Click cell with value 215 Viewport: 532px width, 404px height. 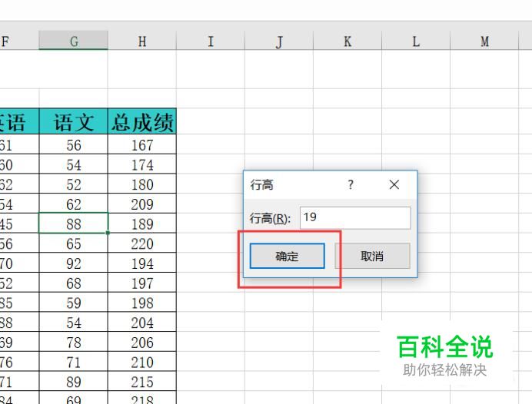click(x=142, y=382)
